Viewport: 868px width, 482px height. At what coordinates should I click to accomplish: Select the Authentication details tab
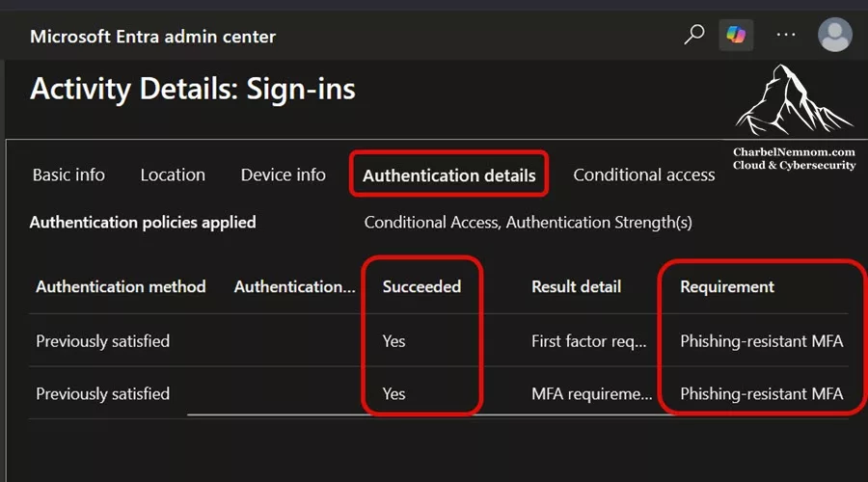coord(448,175)
